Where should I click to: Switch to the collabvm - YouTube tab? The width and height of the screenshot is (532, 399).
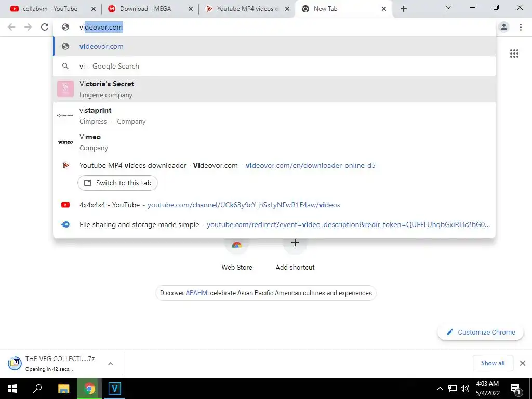point(49,9)
